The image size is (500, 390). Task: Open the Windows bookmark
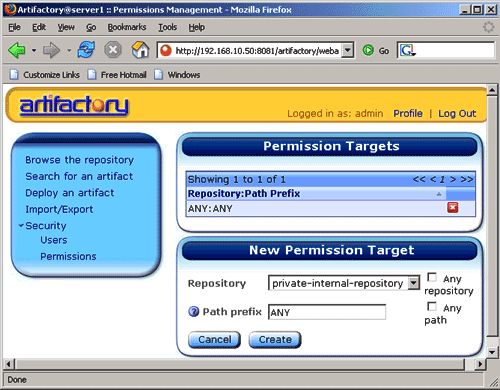pos(177,75)
